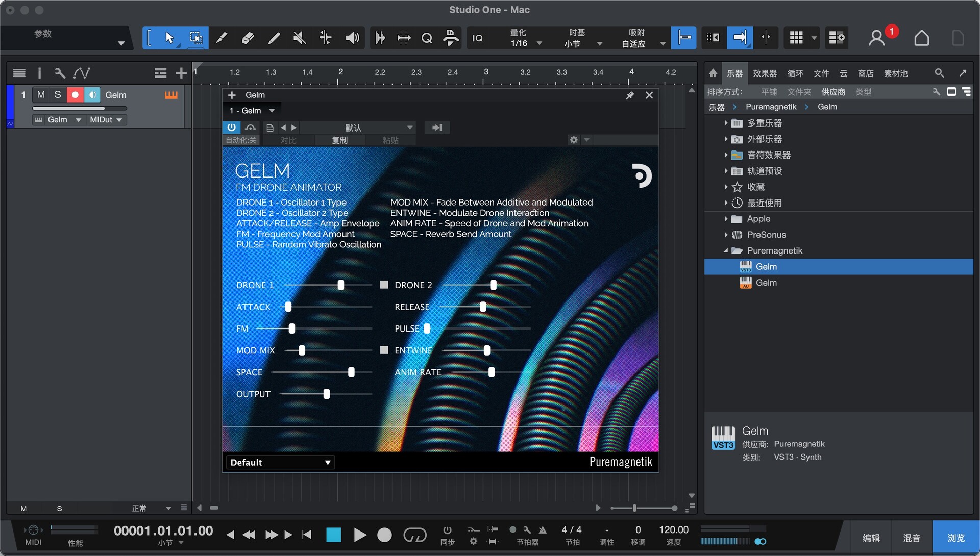Open the 默认 preset dropdown

[x=357, y=128]
